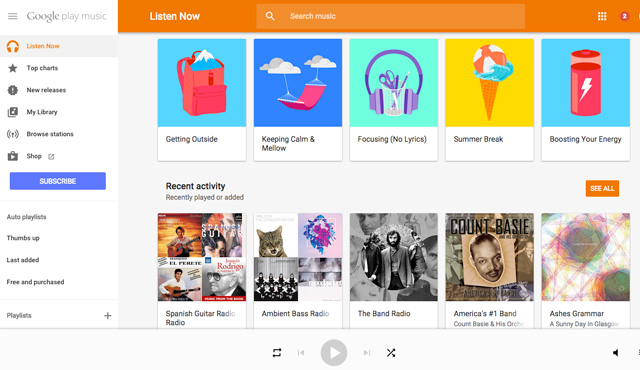Focus the Search music field
The image size is (640, 370).
point(391,16)
